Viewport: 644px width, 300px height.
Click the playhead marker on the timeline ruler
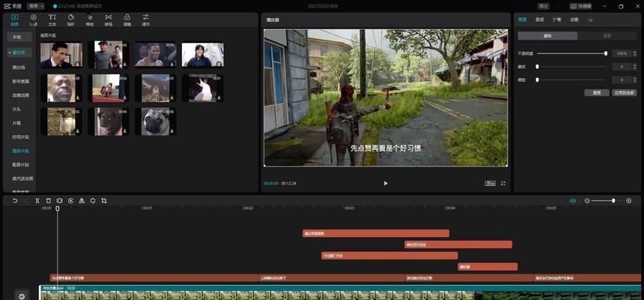click(58, 208)
